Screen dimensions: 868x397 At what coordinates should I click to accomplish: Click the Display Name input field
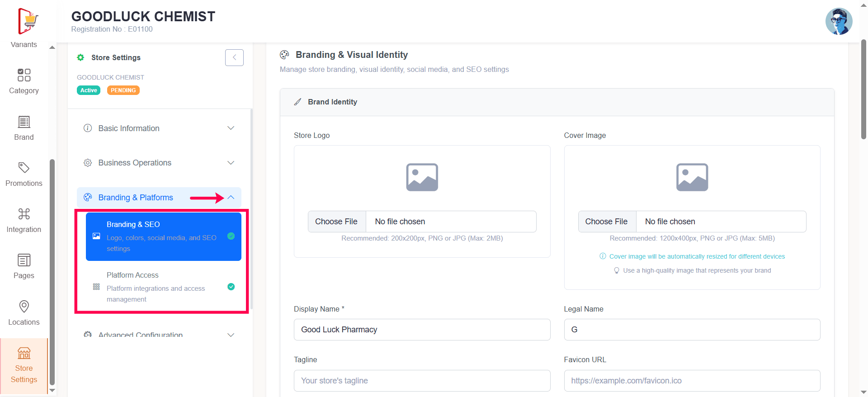(x=422, y=330)
